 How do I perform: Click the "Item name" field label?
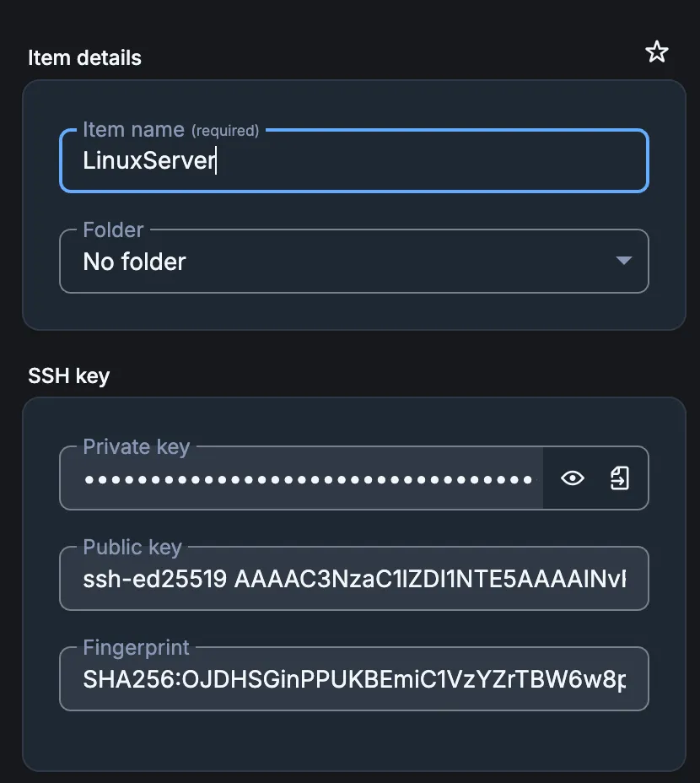click(x=133, y=130)
